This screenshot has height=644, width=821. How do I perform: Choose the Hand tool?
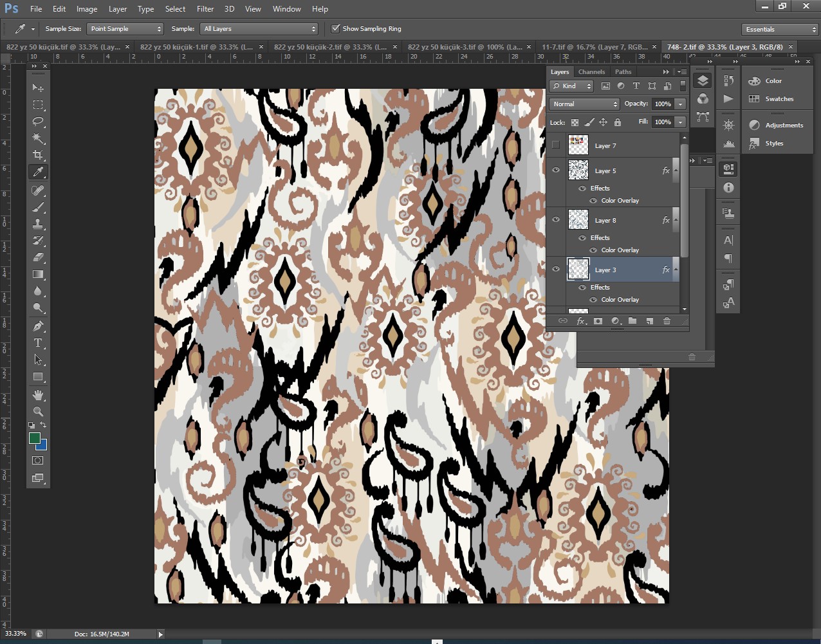click(x=38, y=394)
